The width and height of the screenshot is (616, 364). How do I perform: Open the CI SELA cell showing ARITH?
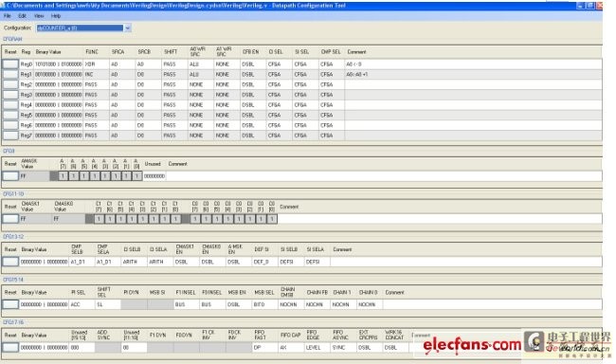coord(160,262)
